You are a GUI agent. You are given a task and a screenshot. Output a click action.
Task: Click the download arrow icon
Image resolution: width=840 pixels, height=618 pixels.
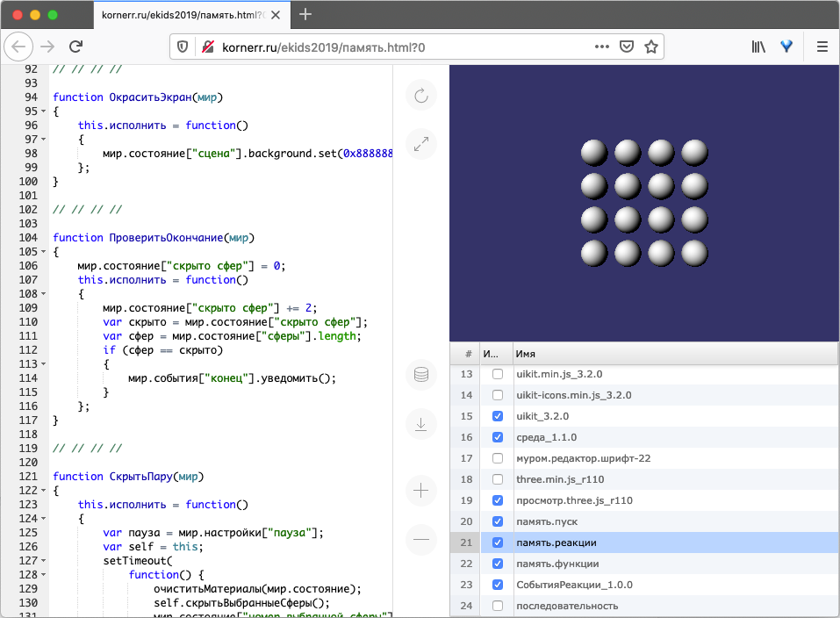point(421,424)
